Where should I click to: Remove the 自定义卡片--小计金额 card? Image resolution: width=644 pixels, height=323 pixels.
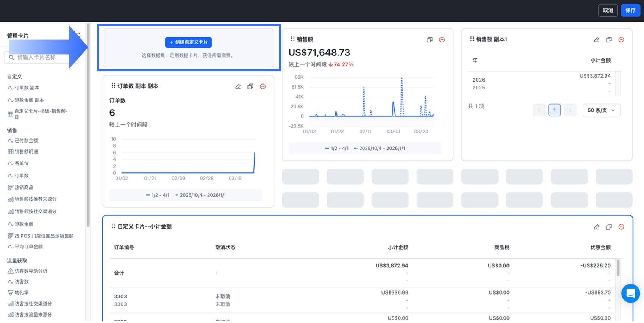click(x=621, y=227)
